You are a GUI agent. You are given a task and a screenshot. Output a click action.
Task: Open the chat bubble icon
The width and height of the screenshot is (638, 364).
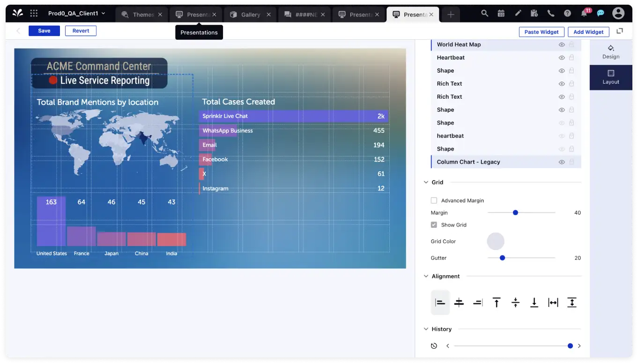tap(601, 14)
